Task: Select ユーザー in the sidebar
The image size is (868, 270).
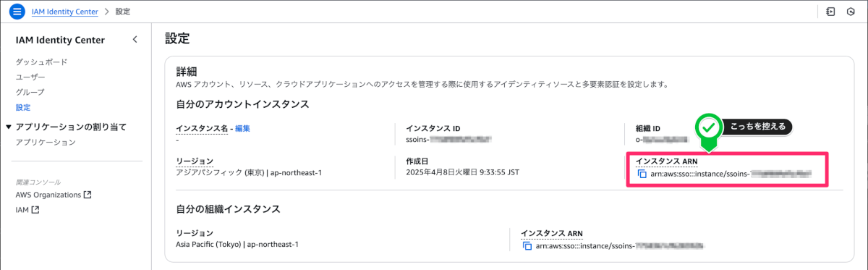Action: click(30, 77)
